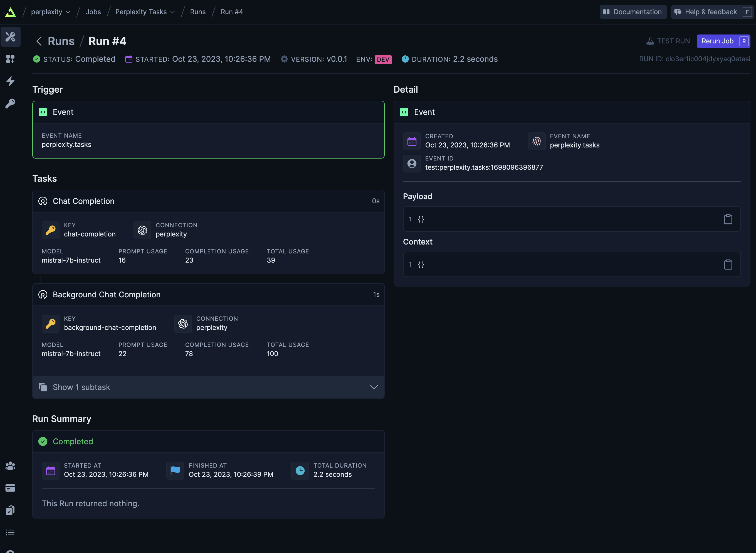Image resolution: width=756 pixels, height=553 pixels.
Task: Click the flag icon beside Finished At
Action: click(175, 471)
